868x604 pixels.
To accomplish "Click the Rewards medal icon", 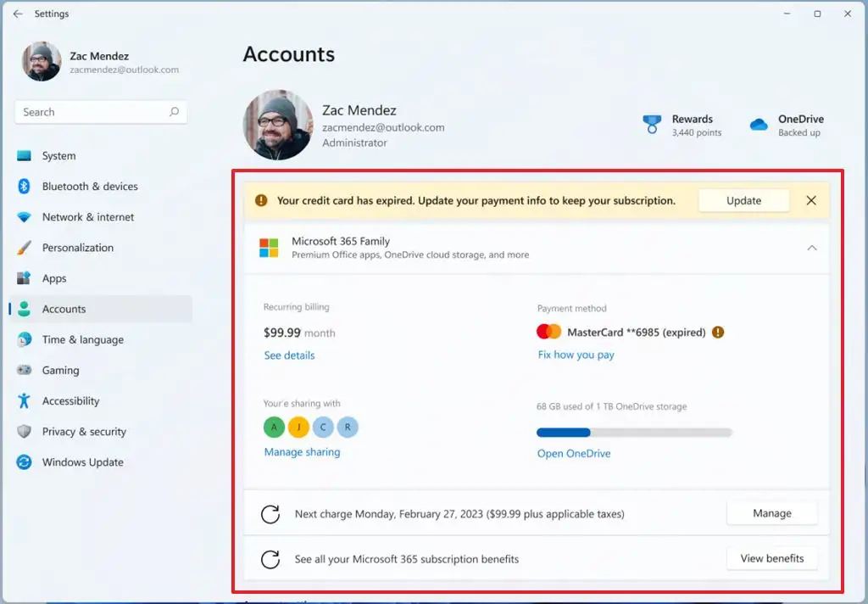I will coord(651,126).
